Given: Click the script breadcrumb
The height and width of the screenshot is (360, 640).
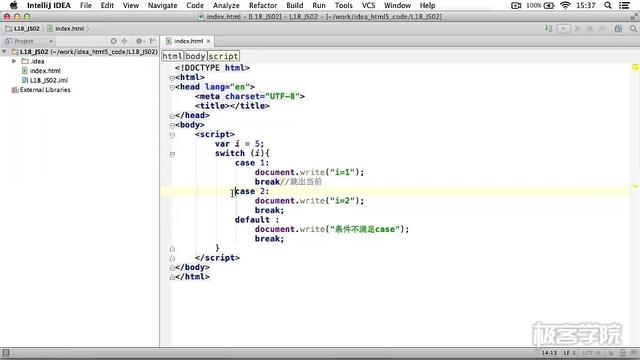Looking at the screenshot, I should [223, 56].
